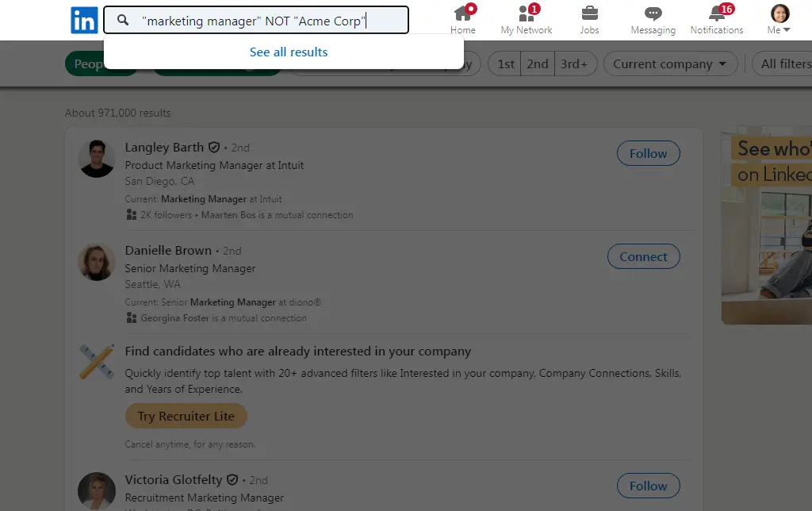Screen dimensions: 812x511
Task: Click 'Product Marketing Manager at Intuit' text
Action: point(214,165)
